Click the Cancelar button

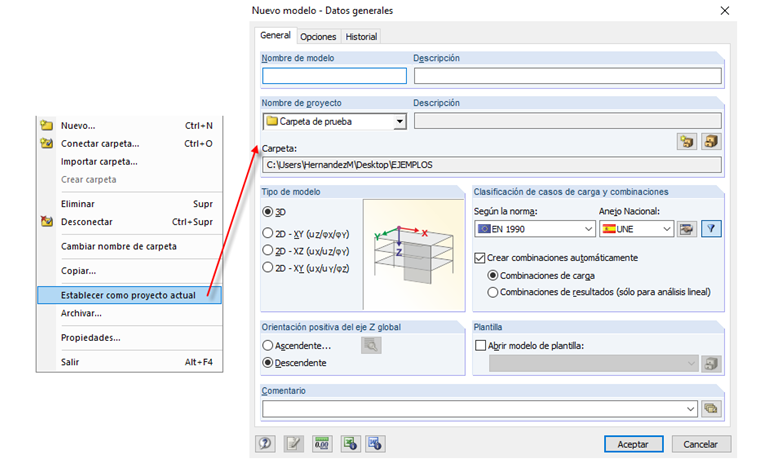[700, 444]
